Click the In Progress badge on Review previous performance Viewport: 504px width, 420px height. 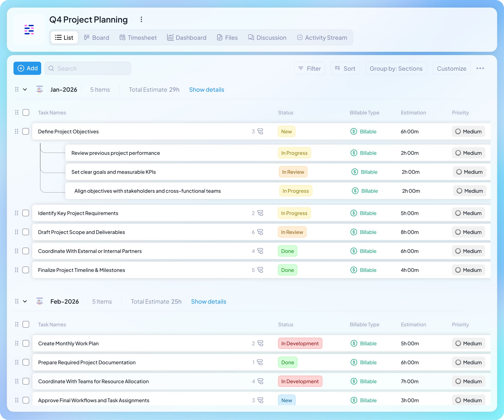(294, 153)
